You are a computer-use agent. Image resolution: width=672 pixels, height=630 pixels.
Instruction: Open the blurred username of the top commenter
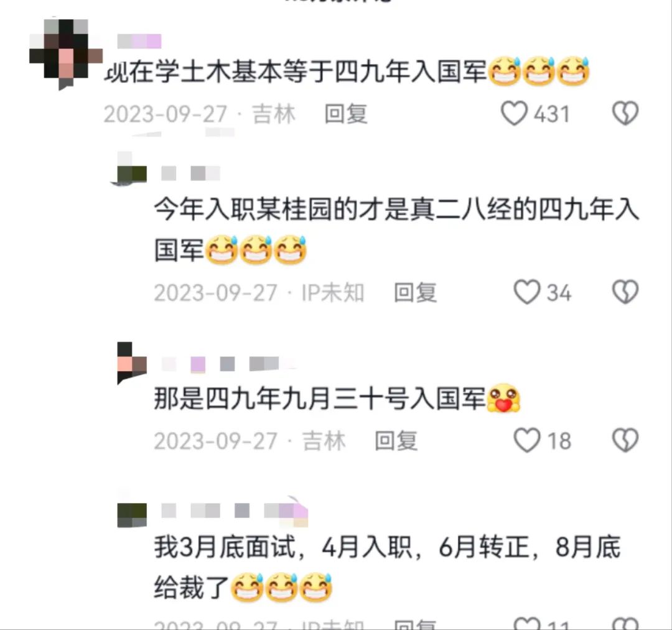(139, 41)
